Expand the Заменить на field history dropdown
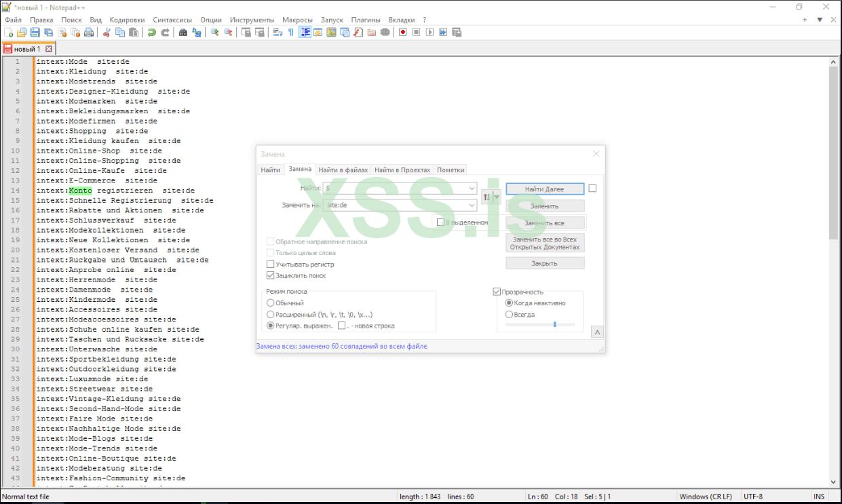Viewport: 842px width, 504px height. (x=472, y=204)
